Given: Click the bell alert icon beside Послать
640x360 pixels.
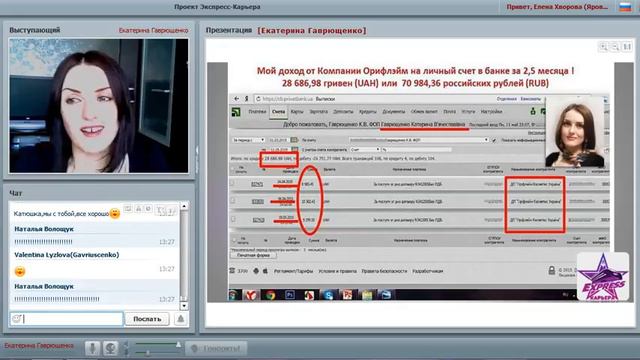Looking at the screenshot, I should (180, 319).
